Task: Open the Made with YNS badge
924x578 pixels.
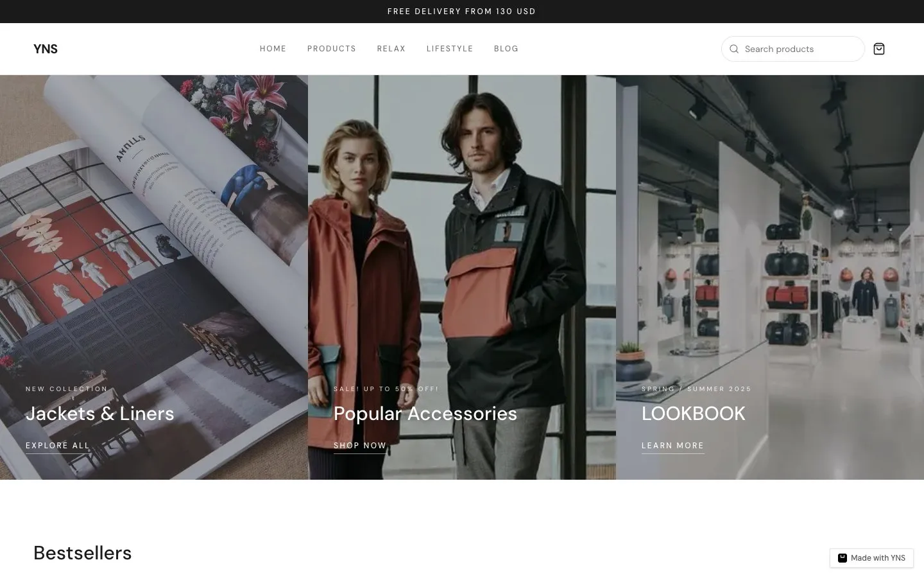Action: (871, 558)
